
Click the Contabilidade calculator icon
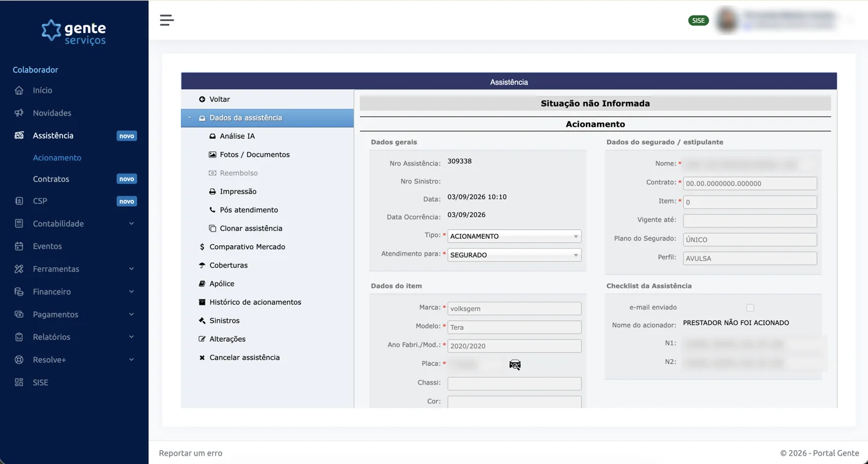(19, 224)
